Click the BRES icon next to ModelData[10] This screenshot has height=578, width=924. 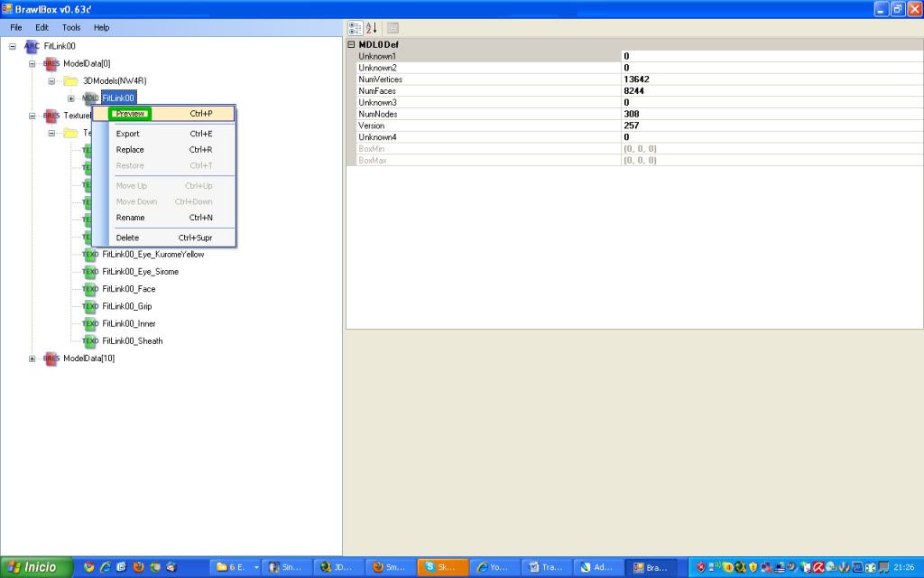point(51,359)
